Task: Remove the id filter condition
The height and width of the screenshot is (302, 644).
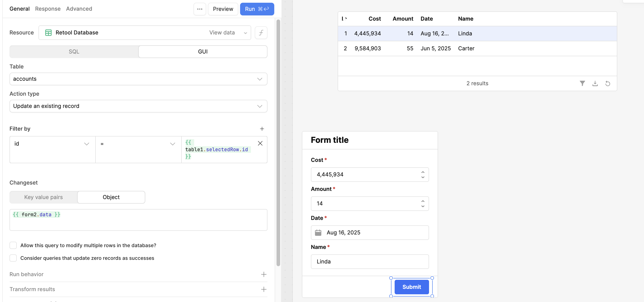Action: pyautogui.click(x=260, y=143)
